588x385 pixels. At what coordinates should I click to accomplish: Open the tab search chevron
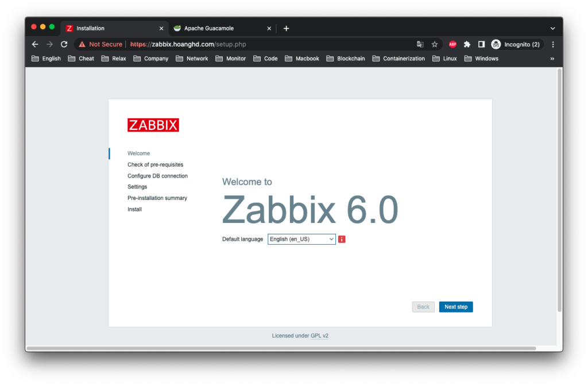coord(552,29)
